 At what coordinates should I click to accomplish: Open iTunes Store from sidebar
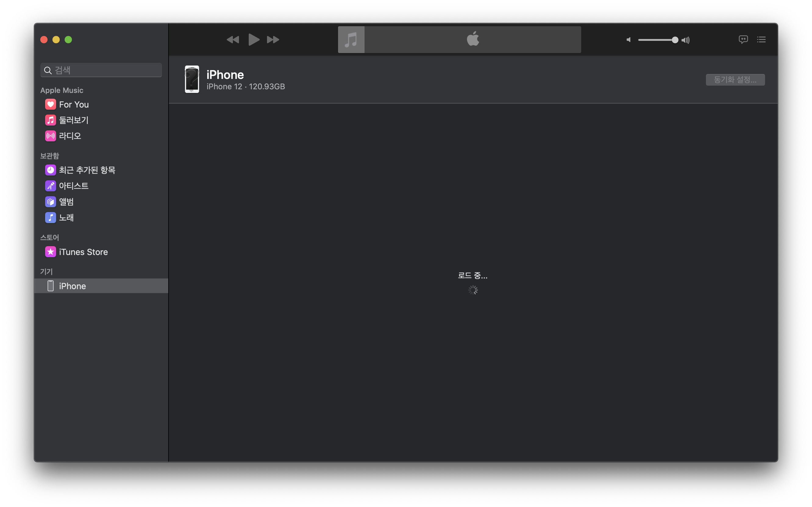click(83, 252)
